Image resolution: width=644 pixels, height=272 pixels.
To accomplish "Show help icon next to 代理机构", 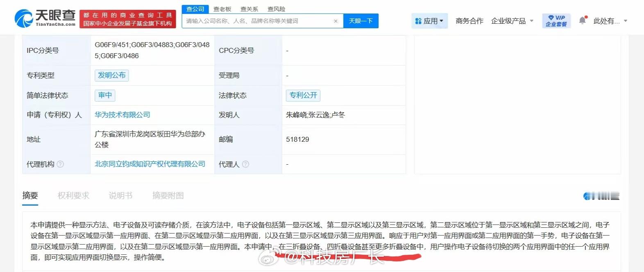I will tap(60, 164).
